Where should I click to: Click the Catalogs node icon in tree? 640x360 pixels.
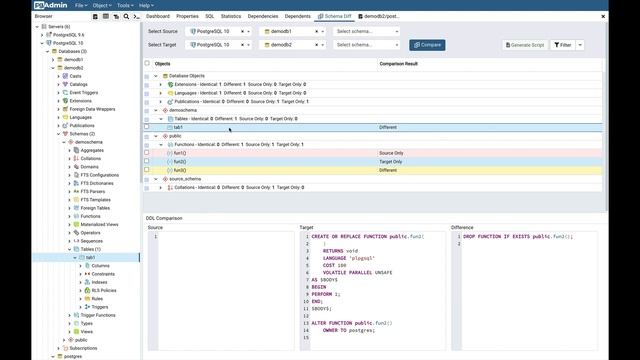(x=65, y=84)
